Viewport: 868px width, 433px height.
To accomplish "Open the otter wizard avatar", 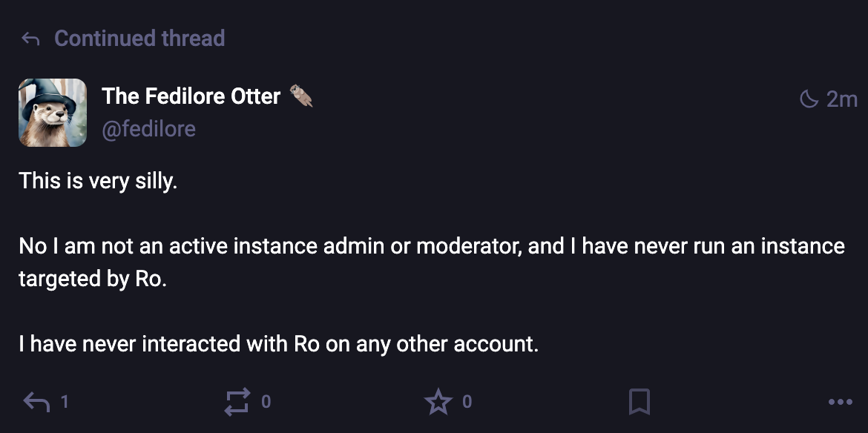I will tap(53, 113).
